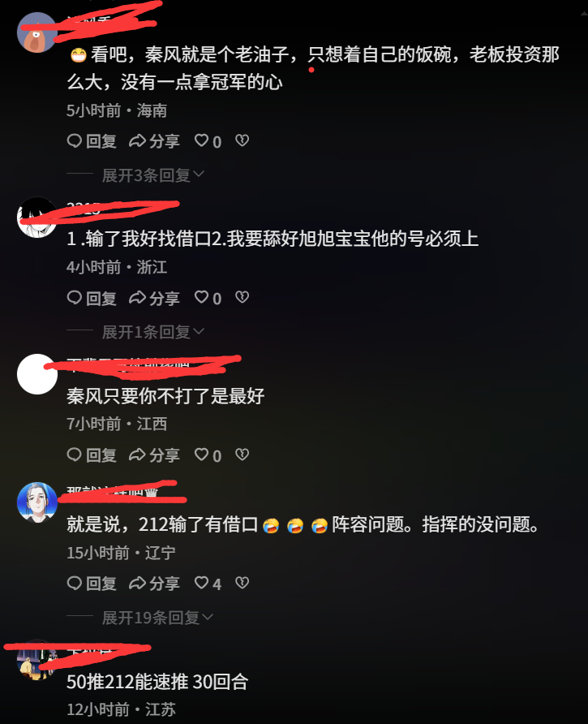This screenshot has height=724, width=588.
Task: Reply to the Zhejiang comment
Action: click(x=92, y=298)
